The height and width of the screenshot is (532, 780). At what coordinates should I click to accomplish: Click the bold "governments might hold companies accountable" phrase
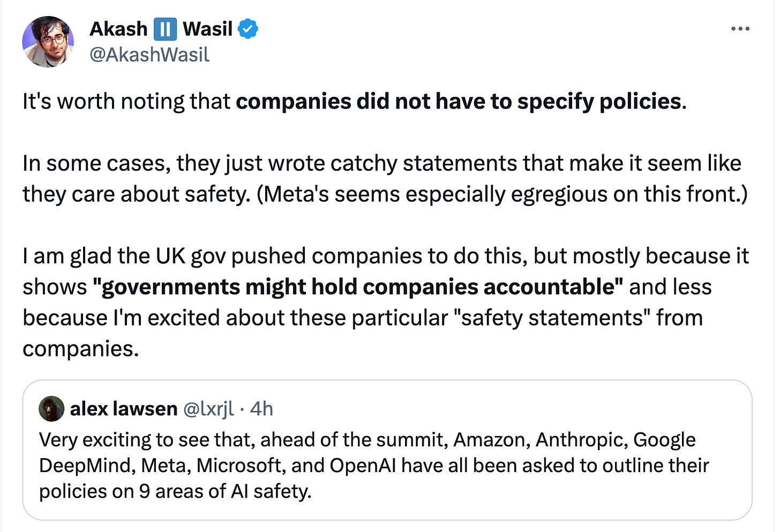coord(358,287)
